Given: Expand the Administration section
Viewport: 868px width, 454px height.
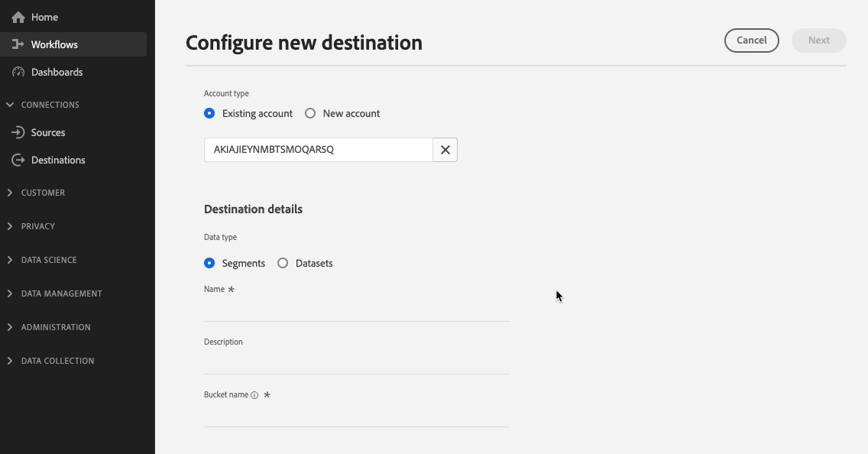Looking at the screenshot, I should pyautogui.click(x=10, y=327).
